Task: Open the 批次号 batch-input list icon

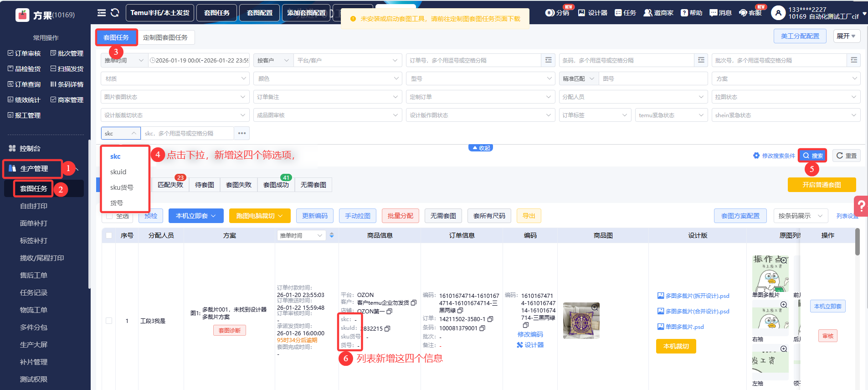Action: 854,60
